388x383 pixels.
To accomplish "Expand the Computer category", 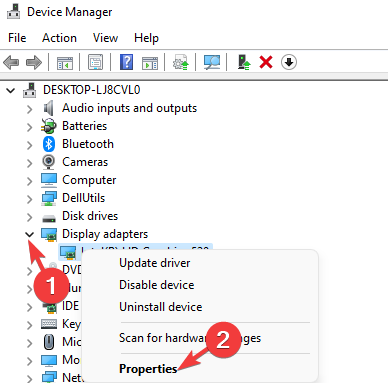I will click(30, 181).
